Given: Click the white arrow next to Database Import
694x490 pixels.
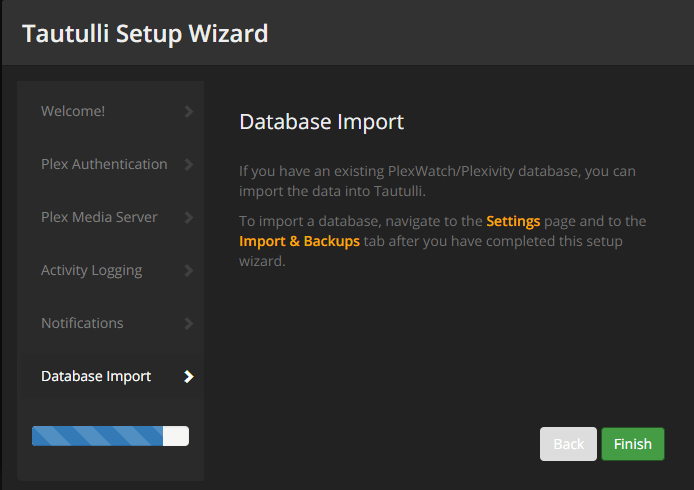Looking at the screenshot, I should [x=189, y=377].
